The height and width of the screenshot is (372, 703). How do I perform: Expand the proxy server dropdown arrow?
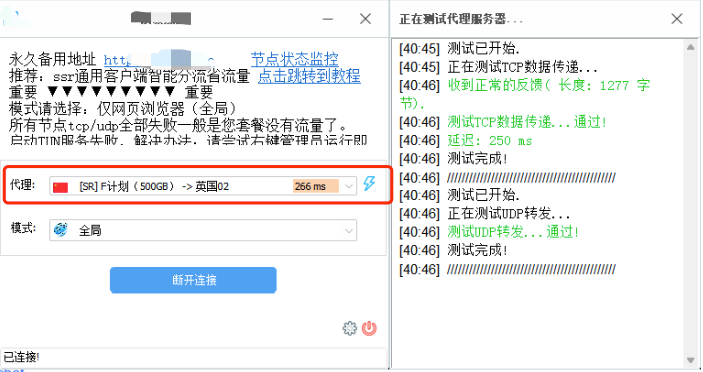[x=349, y=186]
